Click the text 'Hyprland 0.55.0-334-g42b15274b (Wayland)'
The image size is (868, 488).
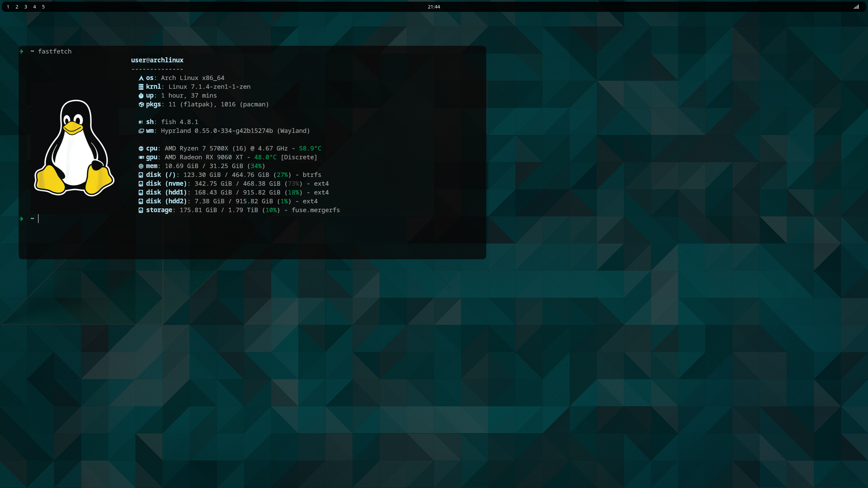pos(235,131)
